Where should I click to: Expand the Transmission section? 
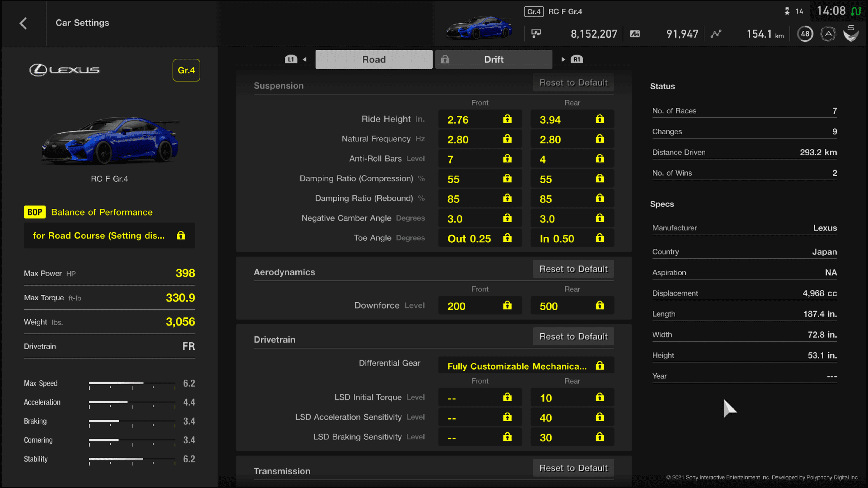tap(282, 471)
